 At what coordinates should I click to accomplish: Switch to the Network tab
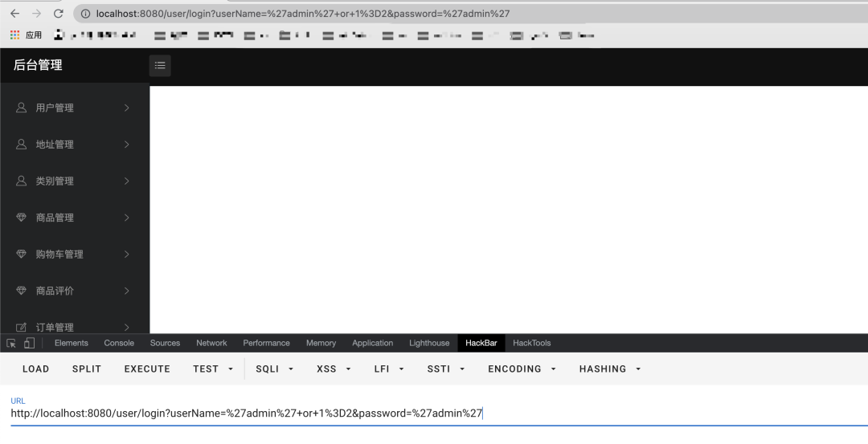(x=211, y=343)
